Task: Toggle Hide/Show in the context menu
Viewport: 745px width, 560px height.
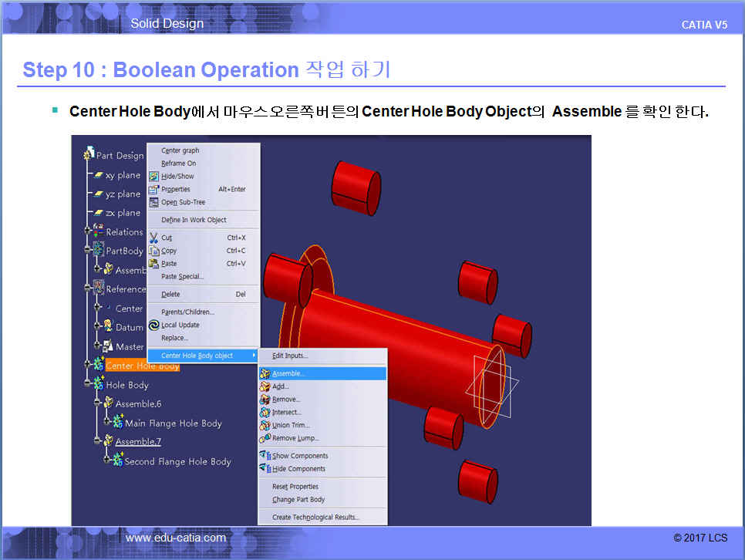Action: 177,176
